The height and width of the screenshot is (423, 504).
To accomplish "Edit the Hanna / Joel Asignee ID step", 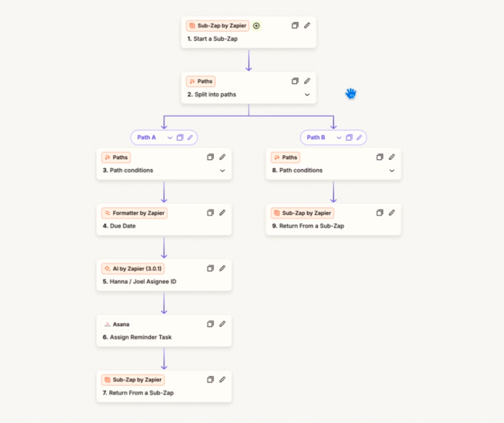I will coord(222,268).
